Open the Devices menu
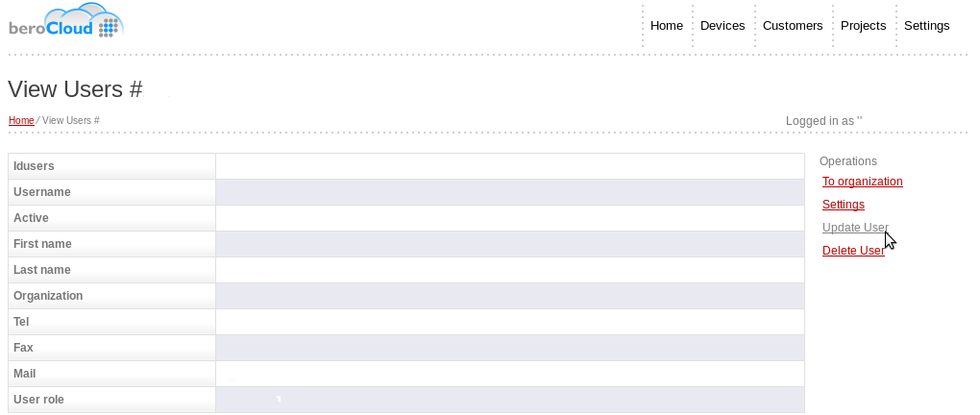980x415 pixels. point(723,26)
